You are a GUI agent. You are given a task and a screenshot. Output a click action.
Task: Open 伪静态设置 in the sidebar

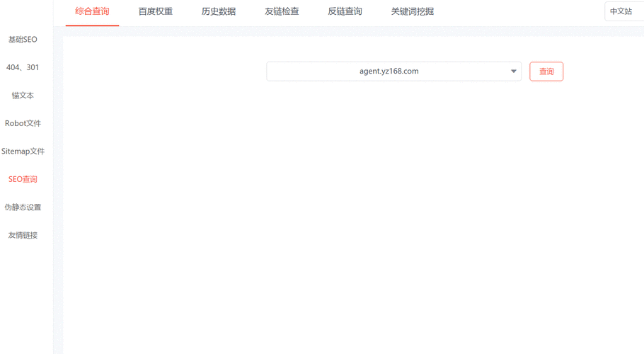point(23,207)
